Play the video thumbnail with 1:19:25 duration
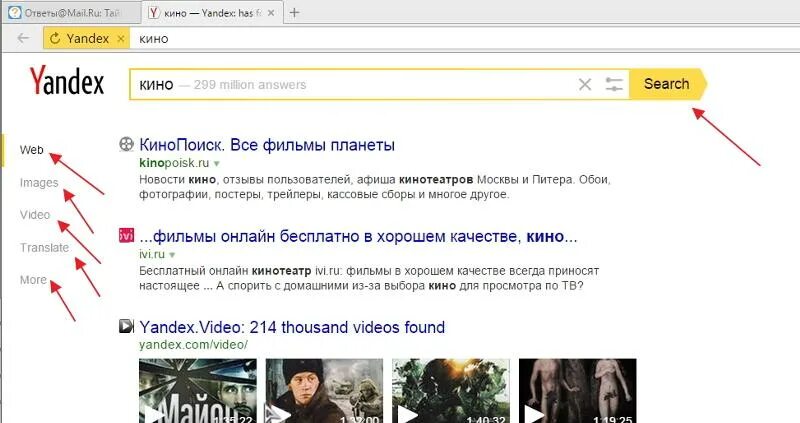800x423 pixels. [x=578, y=391]
